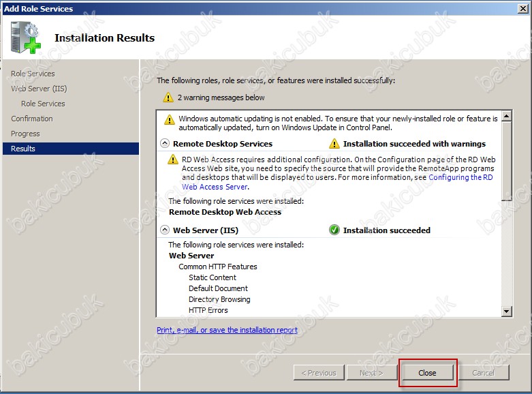Image resolution: width=532 pixels, height=394 pixels.
Task: Click the bold 'Web Server' entry
Action: tap(191, 256)
